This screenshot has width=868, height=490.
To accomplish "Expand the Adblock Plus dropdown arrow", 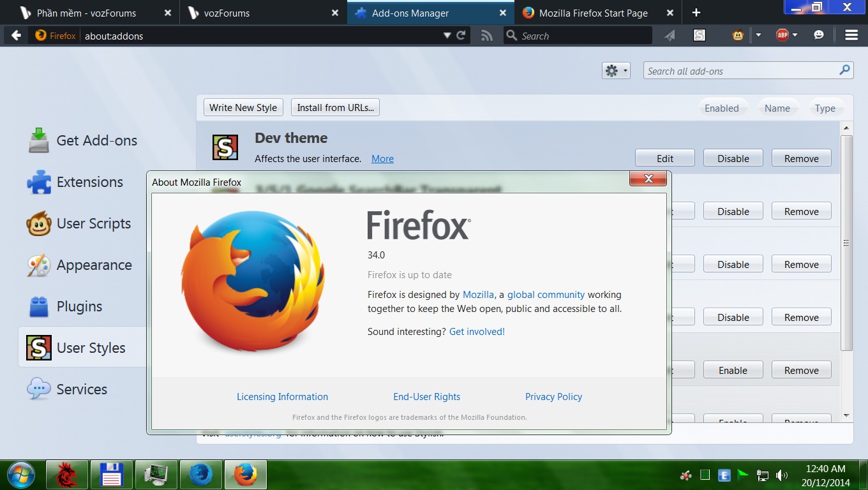I will click(x=795, y=36).
